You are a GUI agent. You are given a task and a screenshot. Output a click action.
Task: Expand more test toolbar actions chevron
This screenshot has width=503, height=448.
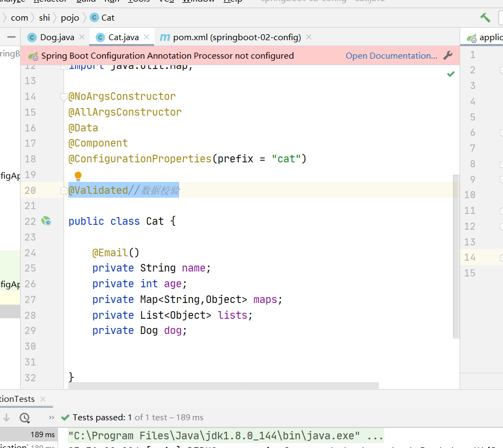(x=52, y=418)
